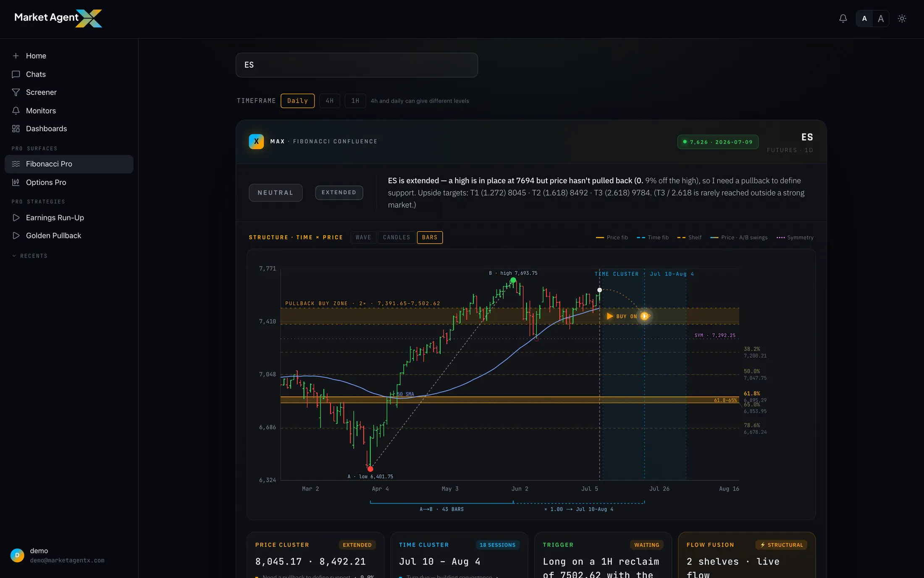
Task: Click the Golden Pullback play icon
Action: 16,236
